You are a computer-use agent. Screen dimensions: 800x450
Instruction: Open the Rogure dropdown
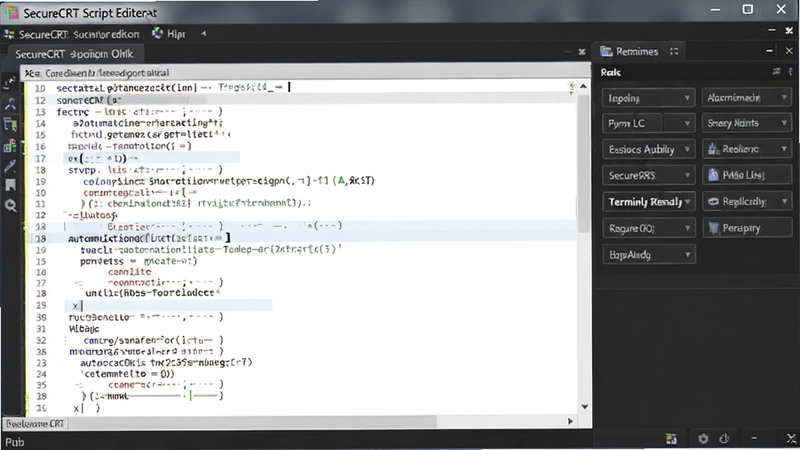pyautogui.click(x=648, y=228)
